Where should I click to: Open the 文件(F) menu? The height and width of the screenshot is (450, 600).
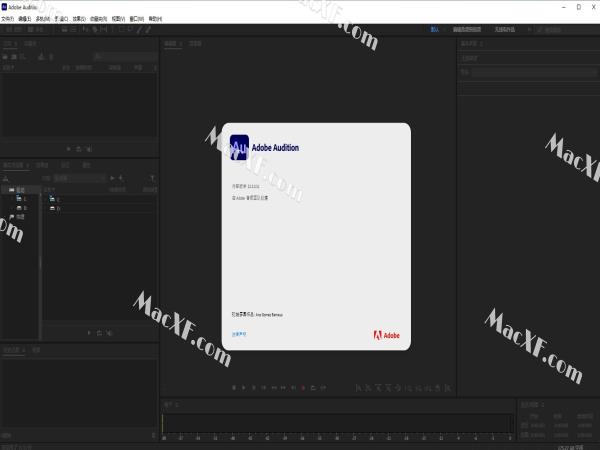pos(7,19)
